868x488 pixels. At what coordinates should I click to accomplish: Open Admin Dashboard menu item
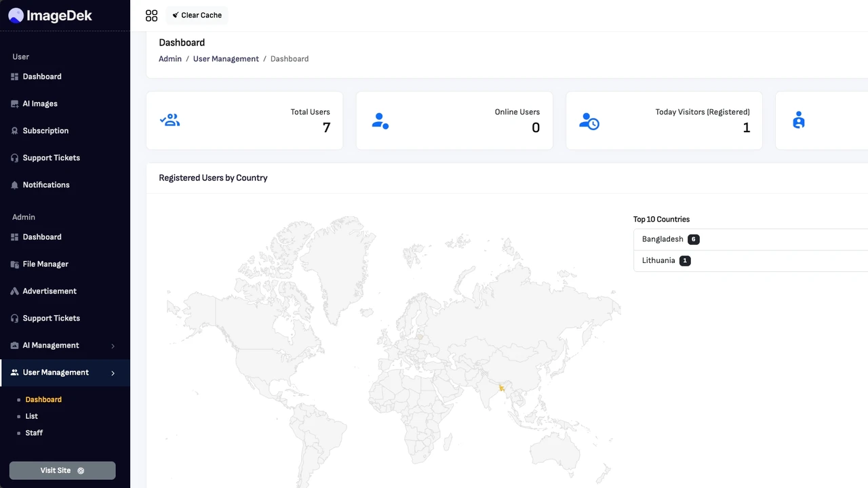pyautogui.click(x=42, y=237)
